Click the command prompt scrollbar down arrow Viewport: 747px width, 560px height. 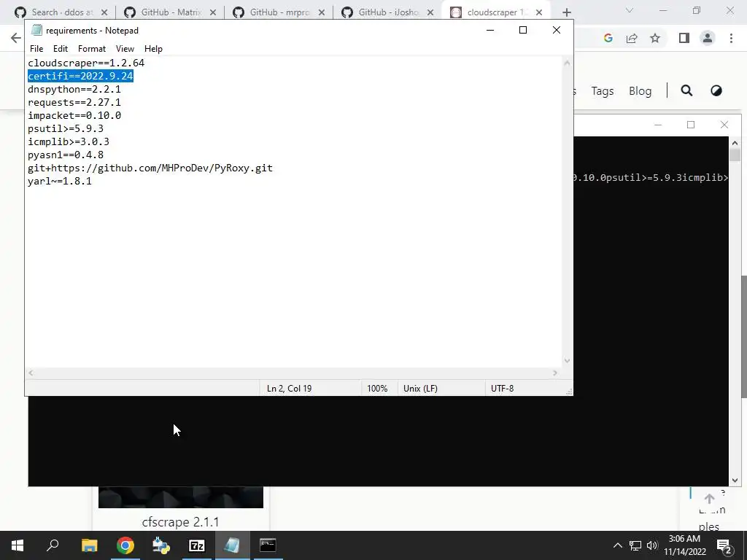click(734, 481)
